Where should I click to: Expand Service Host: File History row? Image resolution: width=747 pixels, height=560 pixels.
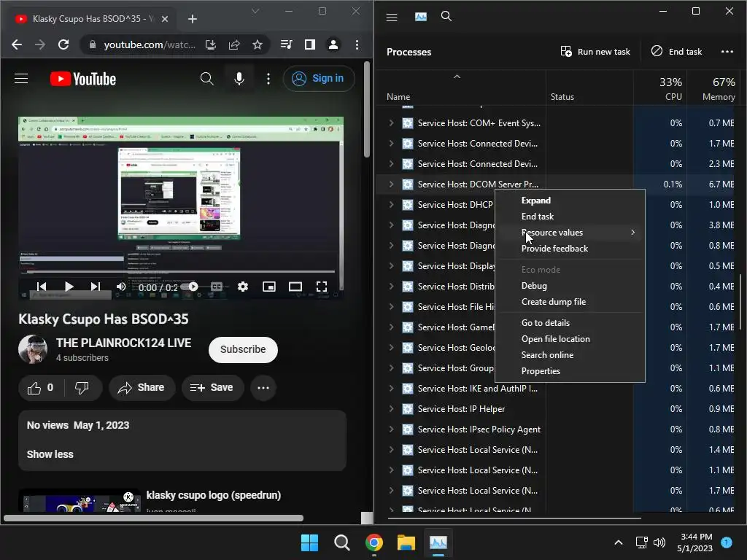(391, 307)
